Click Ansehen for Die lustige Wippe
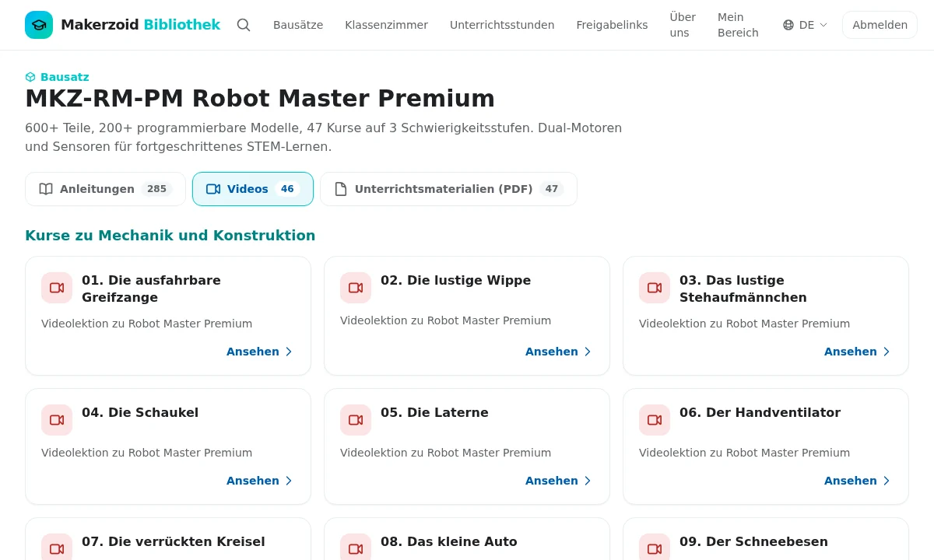The width and height of the screenshot is (934, 560). [x=559, y=352]
